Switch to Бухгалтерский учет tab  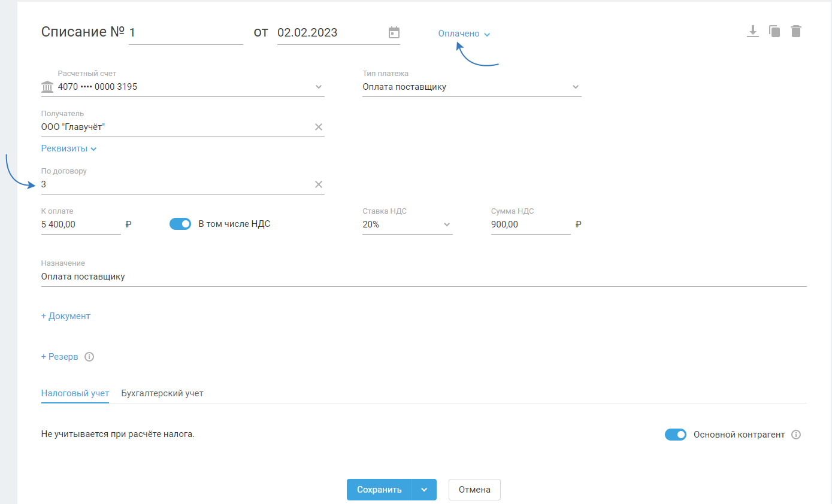162,393
